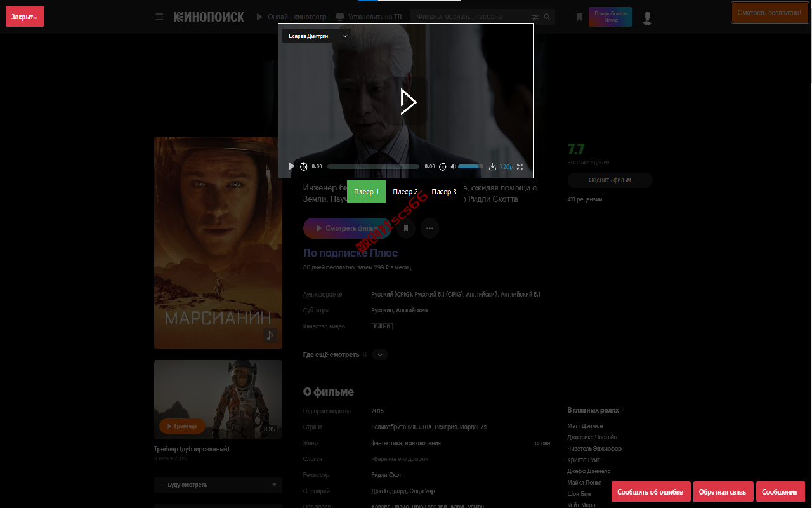812x508 pixels.
Task: Switch to Плеер 1 tab
Action: click(x=366, y=192)
